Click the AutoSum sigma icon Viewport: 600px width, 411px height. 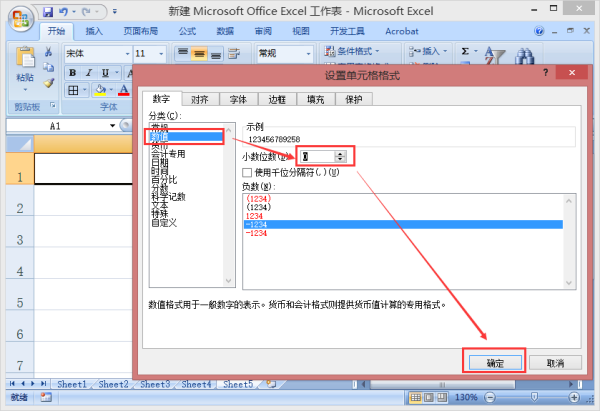pyautogui.click(x=465, y=51)
